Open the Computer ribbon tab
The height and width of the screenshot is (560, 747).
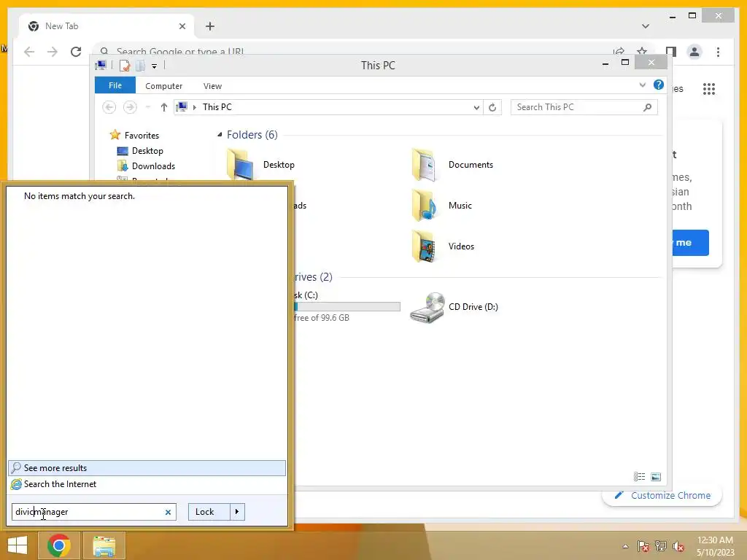[164, 86]
